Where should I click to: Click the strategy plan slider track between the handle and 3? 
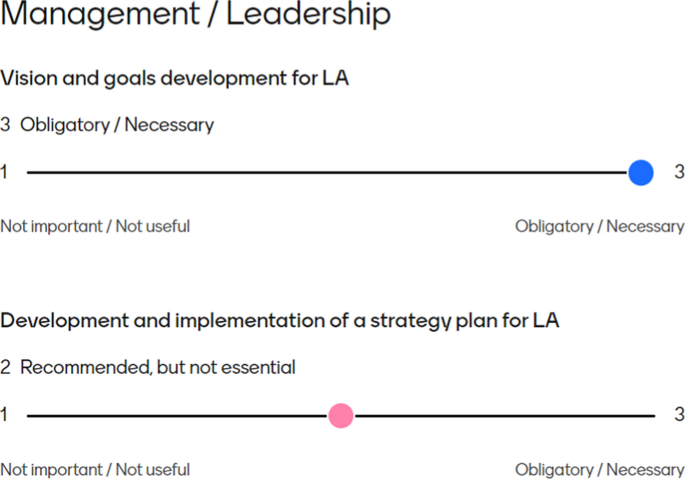click(x=500, y=416)
